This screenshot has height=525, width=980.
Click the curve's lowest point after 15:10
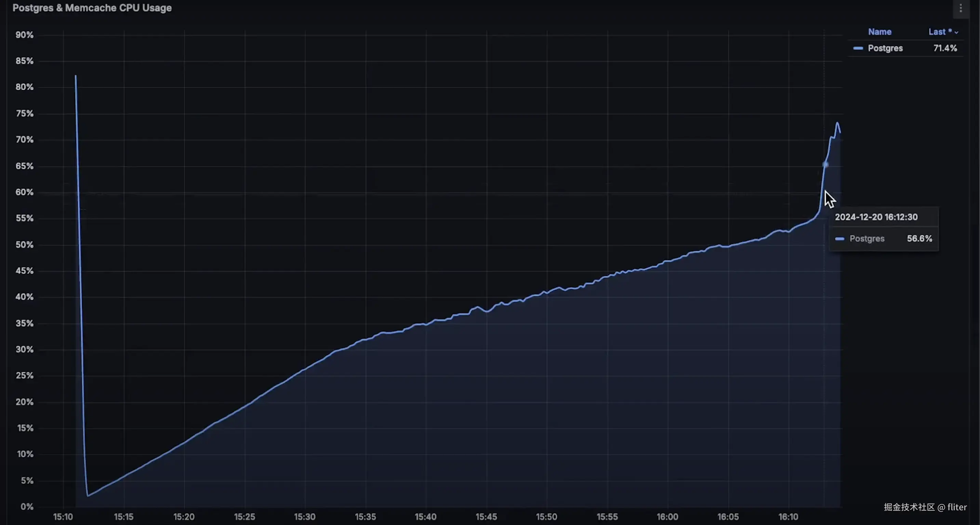coord(88,496)
